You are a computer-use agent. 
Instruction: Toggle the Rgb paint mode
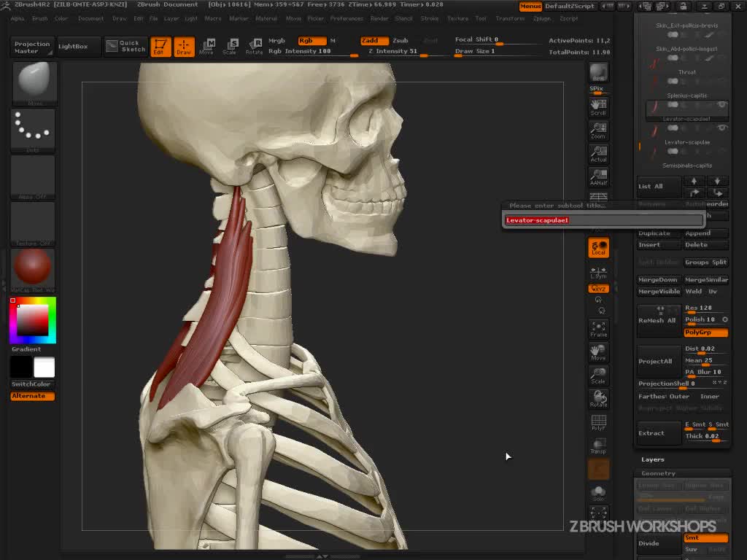point(312,41)
